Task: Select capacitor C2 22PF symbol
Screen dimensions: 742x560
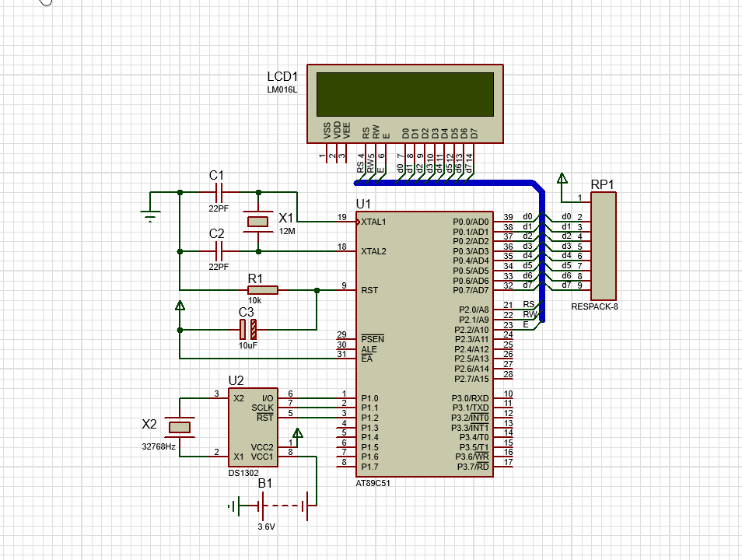Action: pyautogui.click(x=219, y=251)
